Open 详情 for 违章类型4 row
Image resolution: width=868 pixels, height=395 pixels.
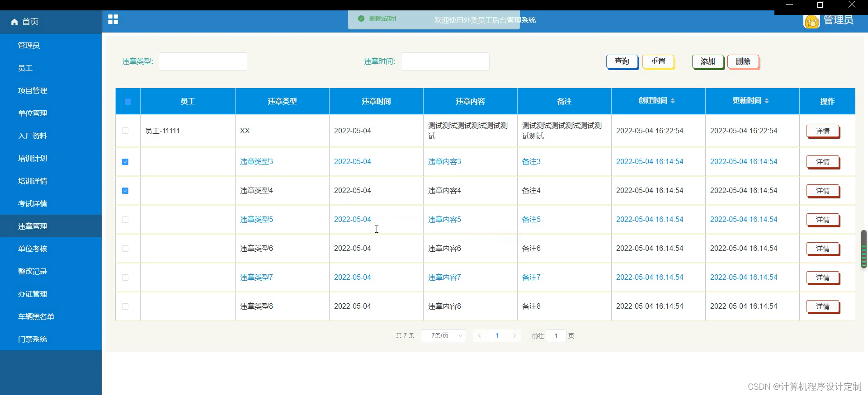(x=823, y=191)
